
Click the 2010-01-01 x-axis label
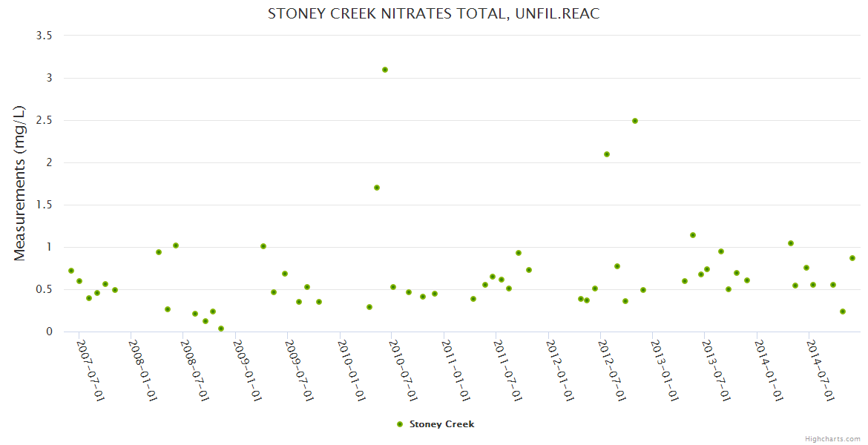pos(352,371)
